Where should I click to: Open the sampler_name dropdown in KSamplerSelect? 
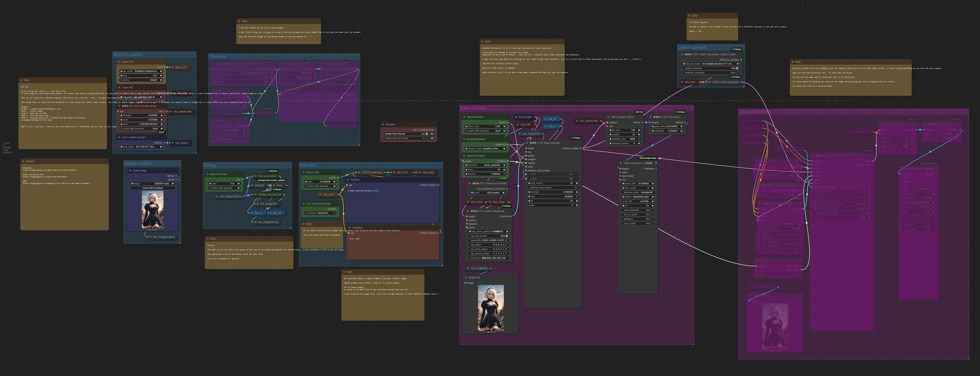[x=486, y=149]
